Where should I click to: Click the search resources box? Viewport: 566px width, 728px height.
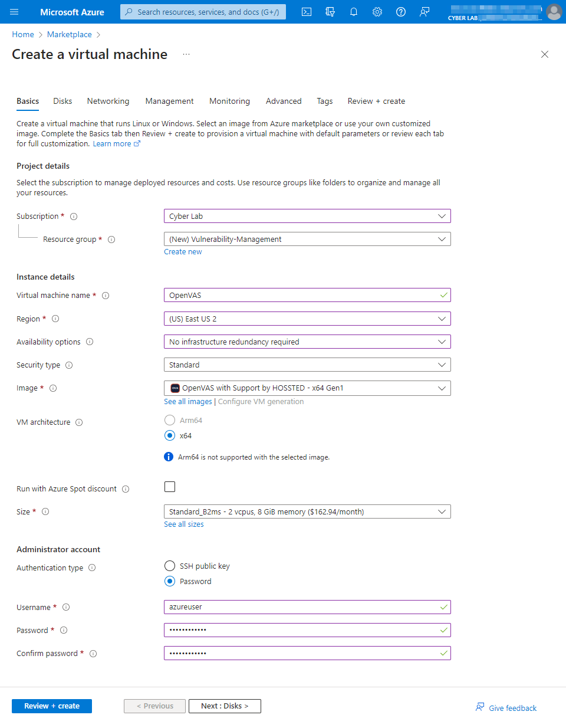[203, 12]
